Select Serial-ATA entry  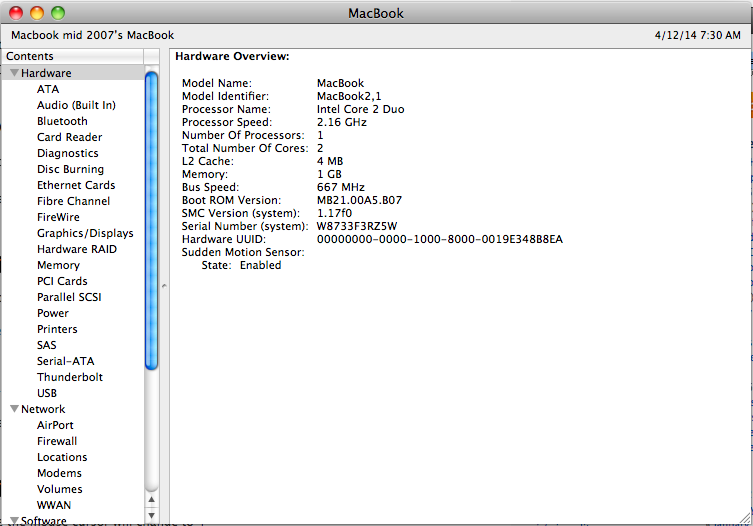pyautogui.click(x=66, y=361)
